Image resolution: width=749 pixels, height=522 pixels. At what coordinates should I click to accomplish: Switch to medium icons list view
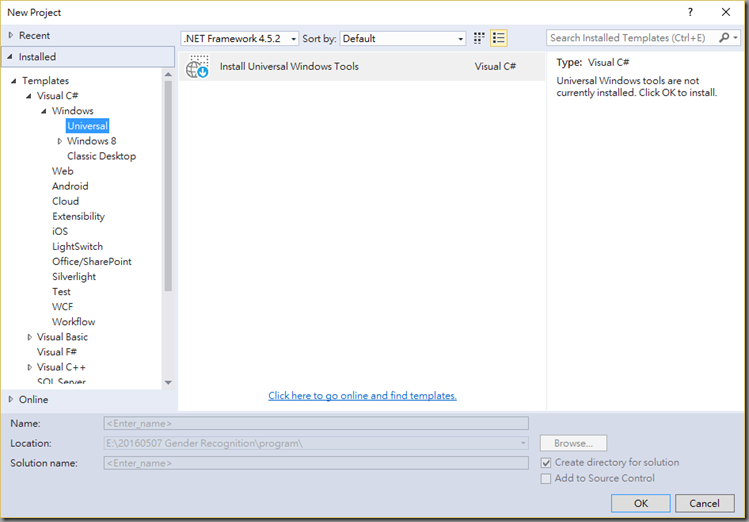pos(499,38)
